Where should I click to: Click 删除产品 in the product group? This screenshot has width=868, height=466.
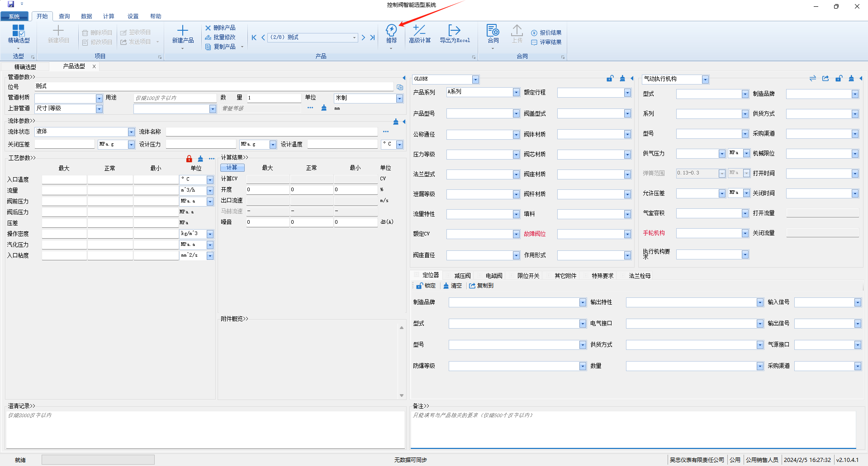[x=220, y=28]
